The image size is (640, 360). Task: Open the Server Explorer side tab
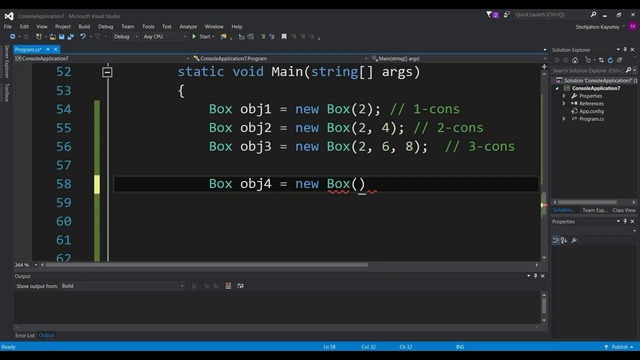(7, 62)
